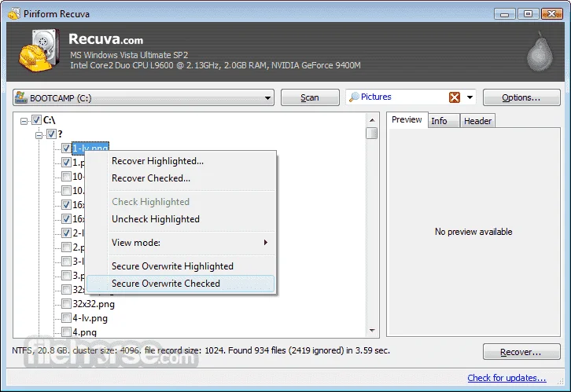Select the 4-lv.png file row

click(x=90, y=318)
